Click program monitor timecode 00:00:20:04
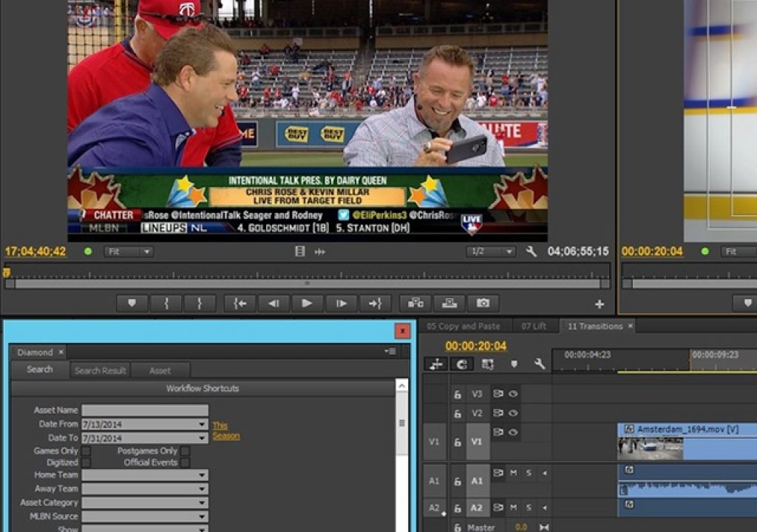 tap(652, 251)
